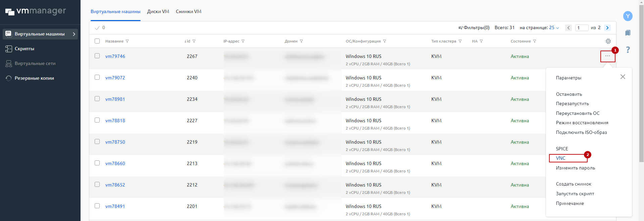This screenshot has height=221, width=644.
Task: Open the user avatar Y menu
Action: [x=628, y=16]
